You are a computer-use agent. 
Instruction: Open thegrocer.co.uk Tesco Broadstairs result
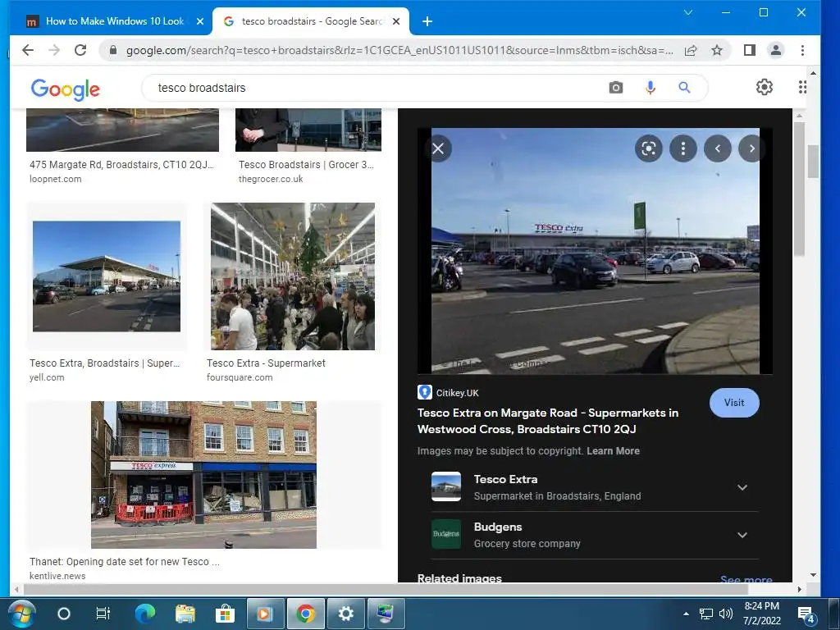click(307, 165)
